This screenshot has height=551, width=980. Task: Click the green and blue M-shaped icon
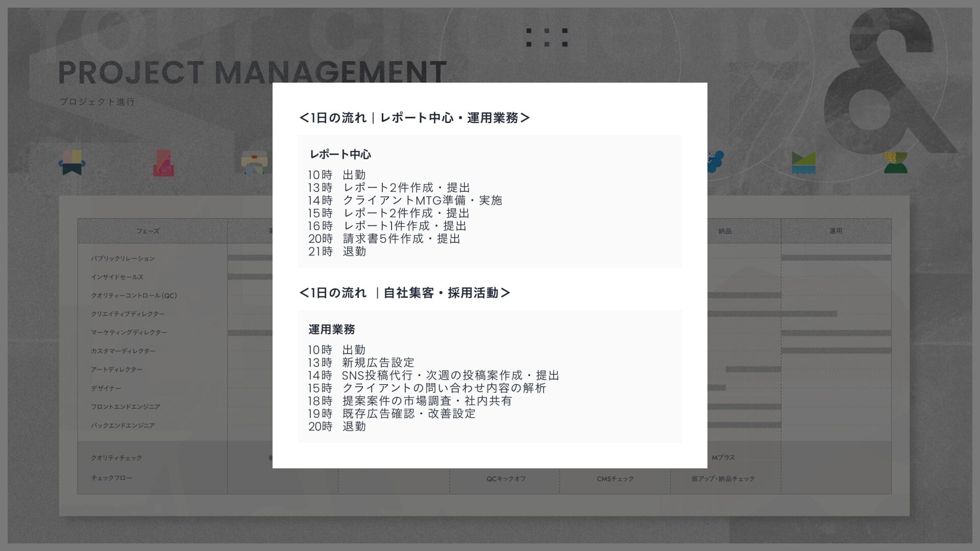pos(803,163)
